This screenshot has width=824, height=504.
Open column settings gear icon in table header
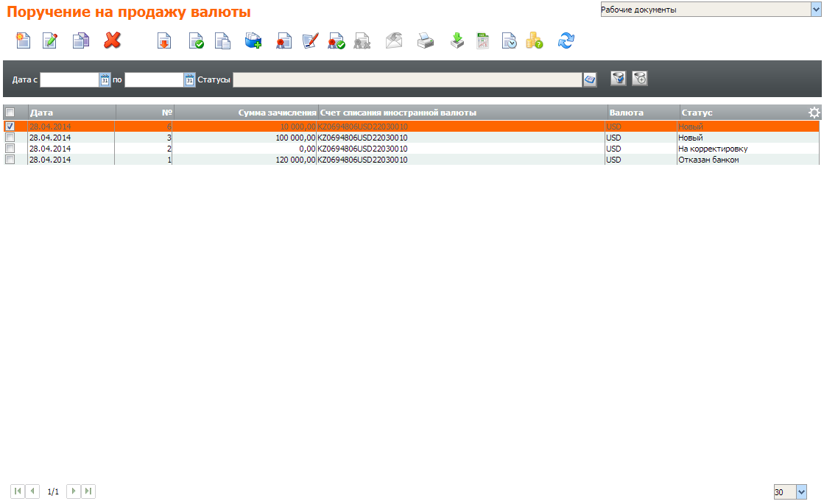tap(814, 113)
